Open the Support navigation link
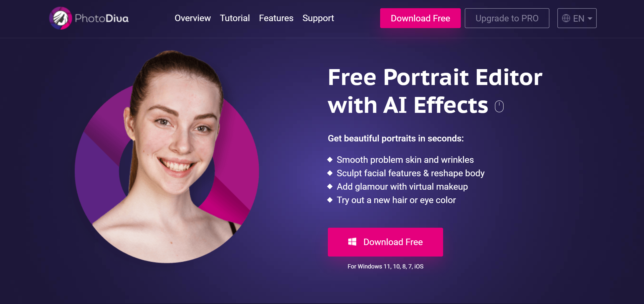 (318, 18)
